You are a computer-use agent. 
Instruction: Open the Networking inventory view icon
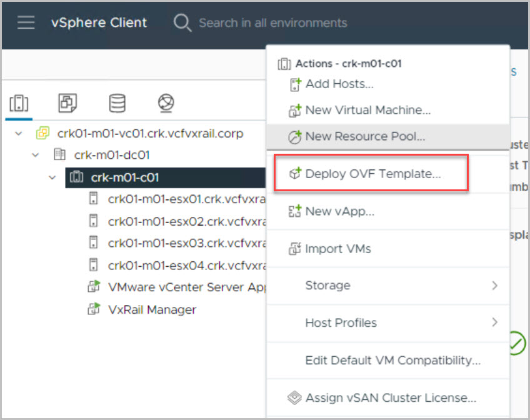(166, 103)
